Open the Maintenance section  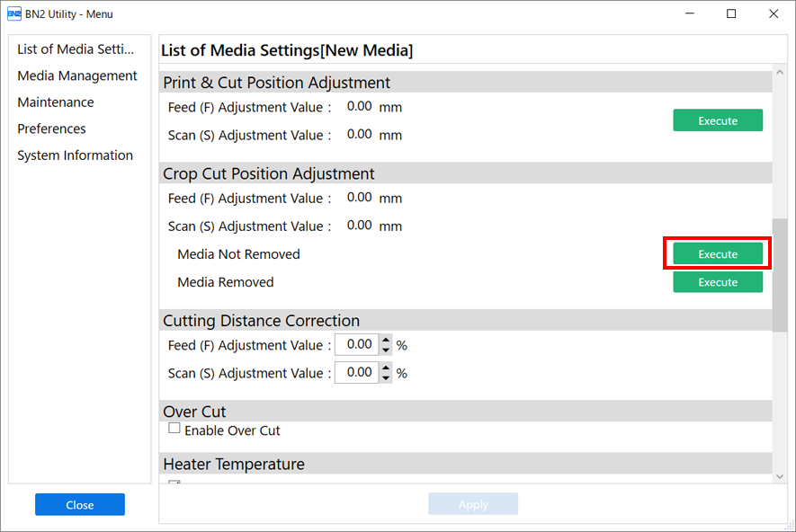click(x=56, y=102)
